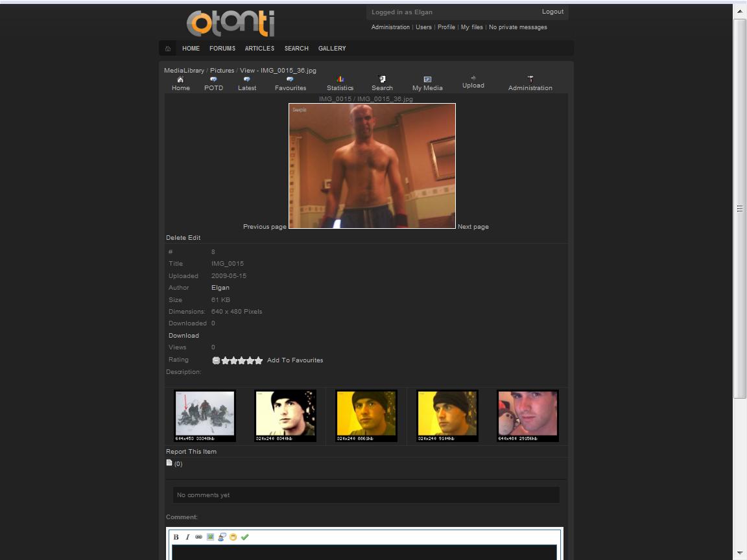Open the POTD media library section
The height and width of the screenshot is (560, 747).
213,80
